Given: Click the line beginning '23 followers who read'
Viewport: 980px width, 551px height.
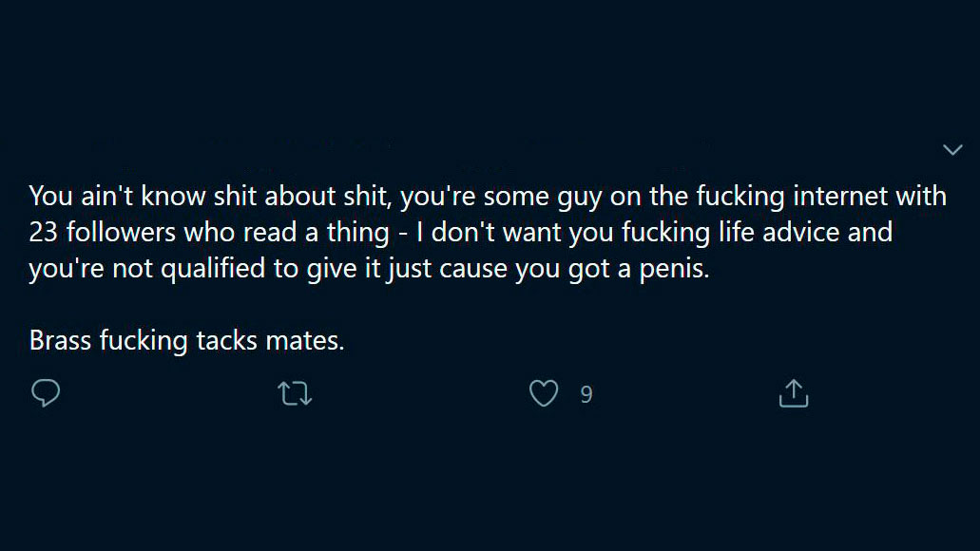Looking at the screenshot, I should click(461, 233).
